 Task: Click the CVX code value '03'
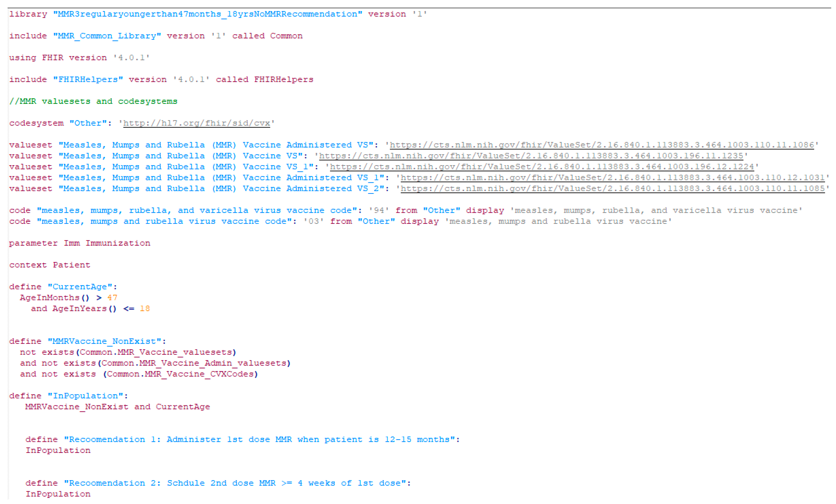click(313, 221)
